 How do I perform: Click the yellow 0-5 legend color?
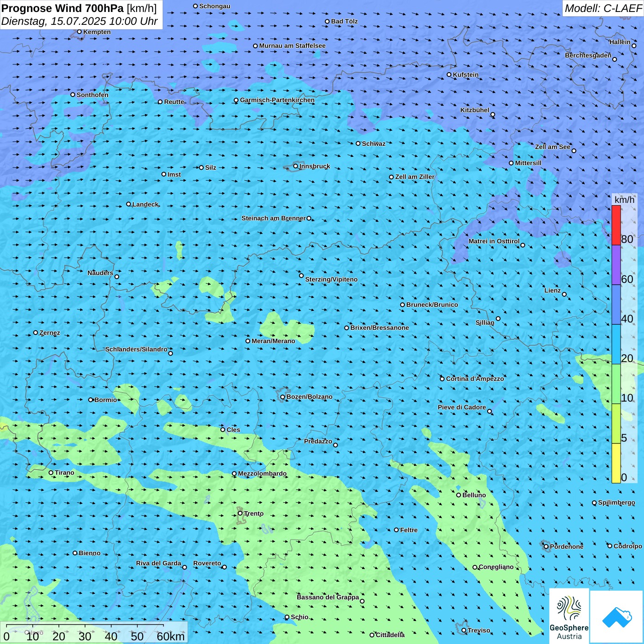(x=616, y=463)
